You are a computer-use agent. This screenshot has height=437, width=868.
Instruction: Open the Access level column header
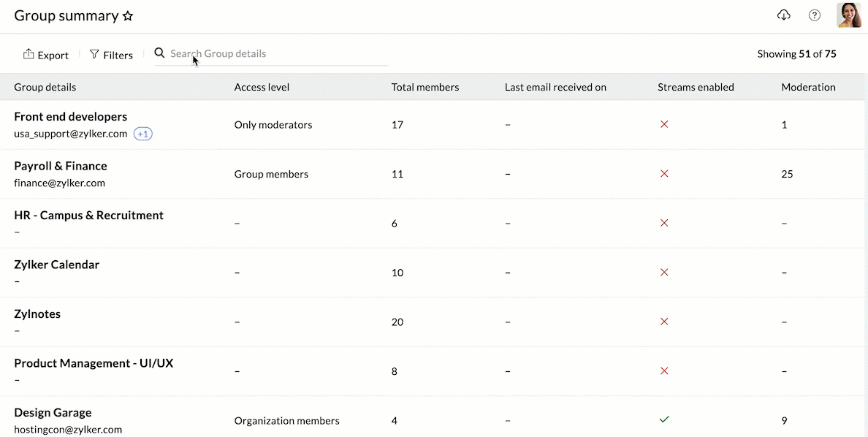tap(262, 87)
